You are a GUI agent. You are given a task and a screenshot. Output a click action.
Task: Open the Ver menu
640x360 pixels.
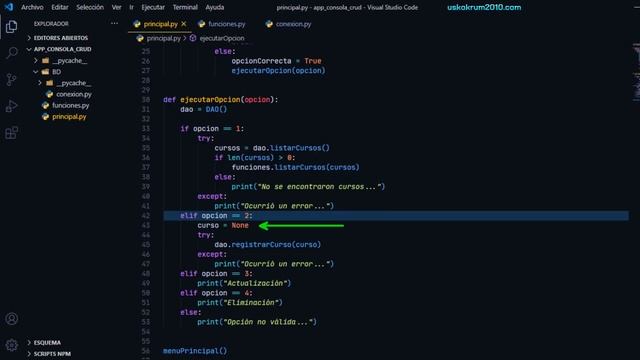click(116, 7)
